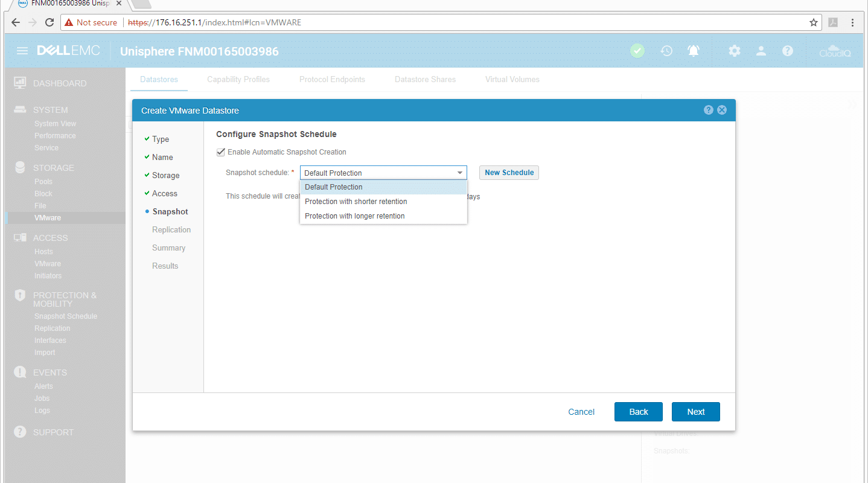Open Block under Storage
The image size is (868, 483).
(x=43, y=194)
